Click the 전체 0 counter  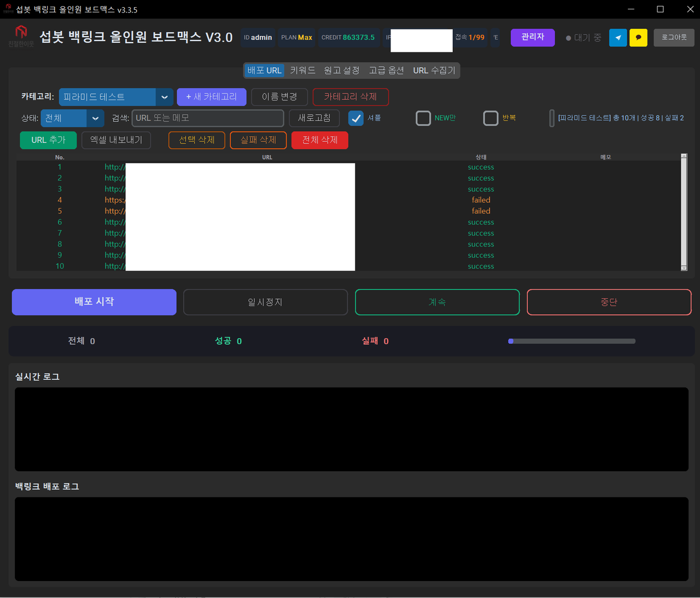(81, 341)
